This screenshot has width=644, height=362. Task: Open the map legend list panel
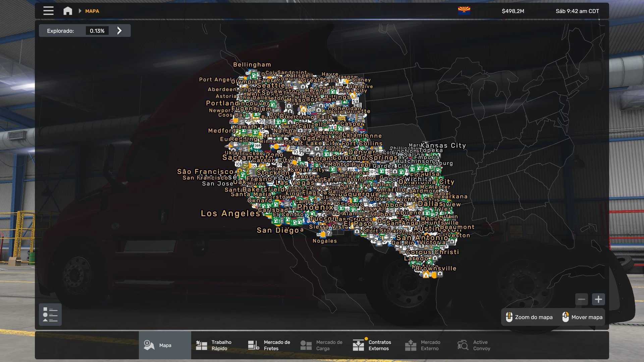(x=50, y=314)
